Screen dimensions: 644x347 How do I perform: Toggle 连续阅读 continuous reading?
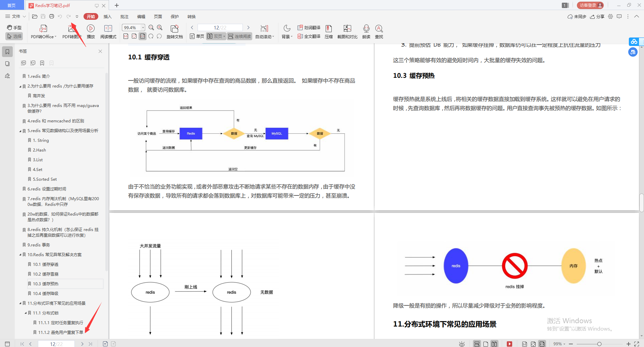[239, 36]
